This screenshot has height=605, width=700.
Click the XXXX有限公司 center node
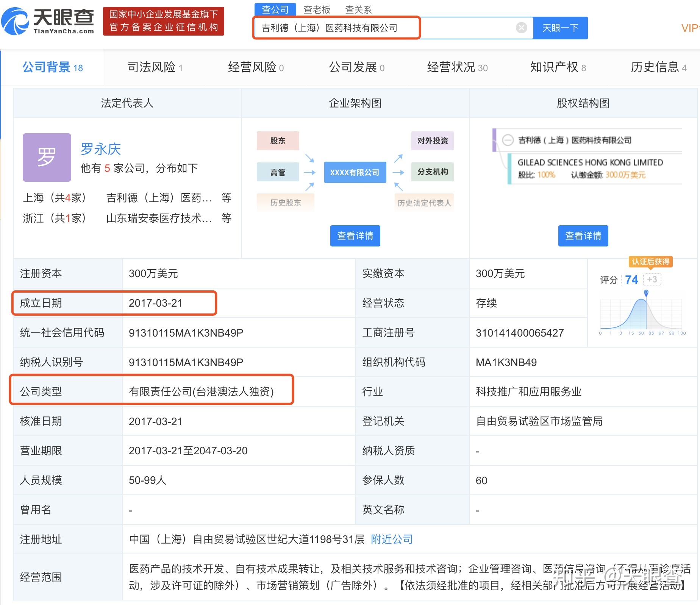[355, 172]
